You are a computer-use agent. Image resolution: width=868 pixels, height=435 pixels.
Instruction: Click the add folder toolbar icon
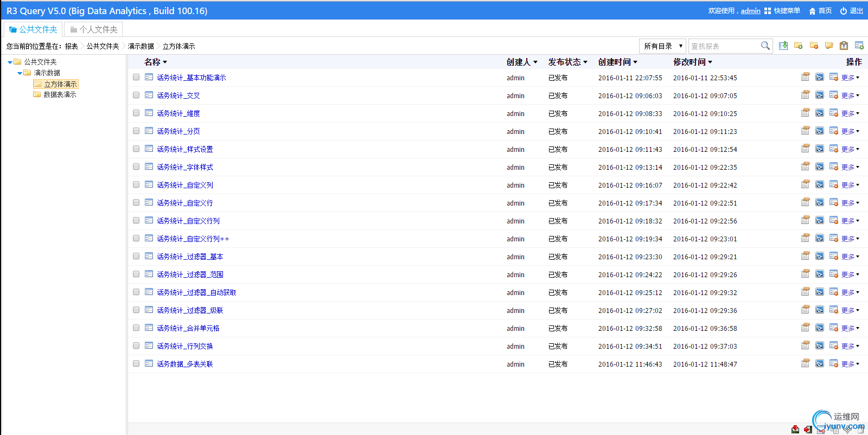tap(799, 46)
